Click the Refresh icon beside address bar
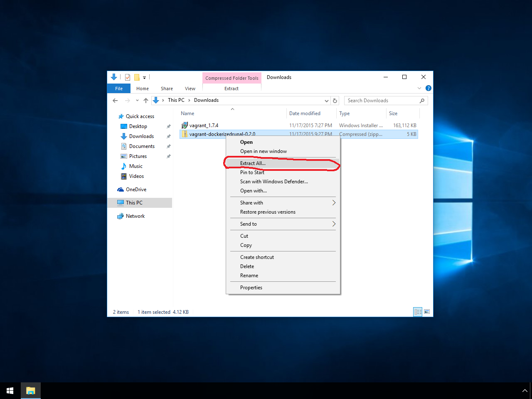Screen dimensions: 532x399 point(335,101)
